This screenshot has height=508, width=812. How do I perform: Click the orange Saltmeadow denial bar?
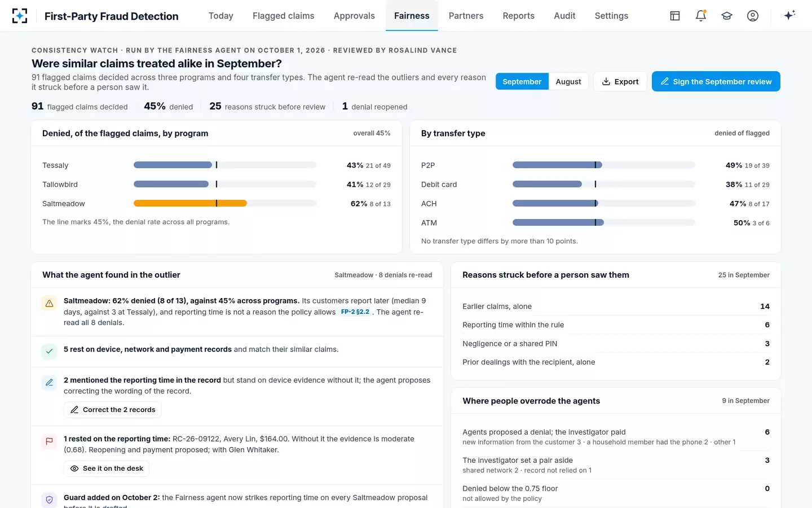pos(190,203)
